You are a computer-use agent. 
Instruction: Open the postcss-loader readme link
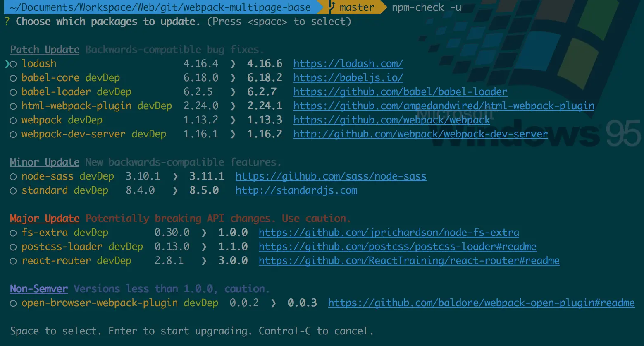point(397,247)
